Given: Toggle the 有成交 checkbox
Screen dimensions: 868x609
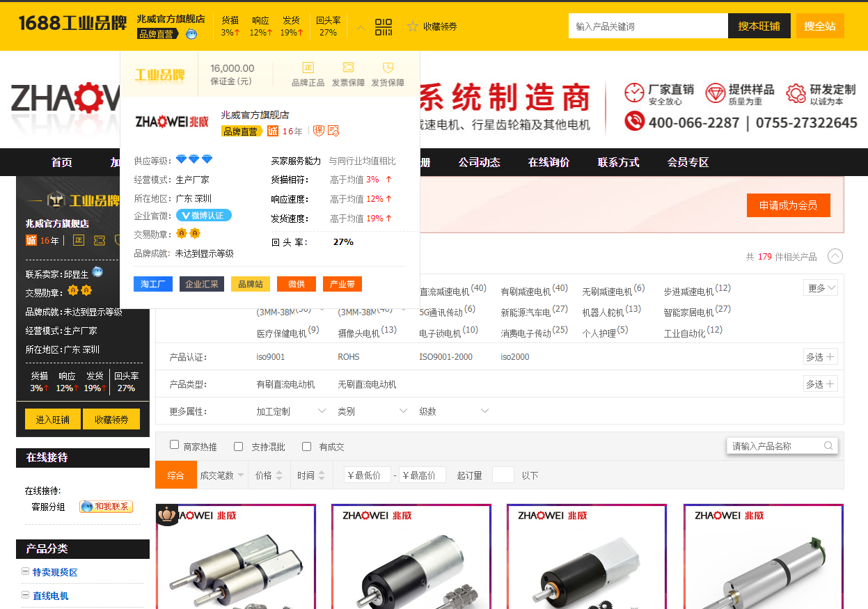Looking at the screenshot, I should 306,446.
